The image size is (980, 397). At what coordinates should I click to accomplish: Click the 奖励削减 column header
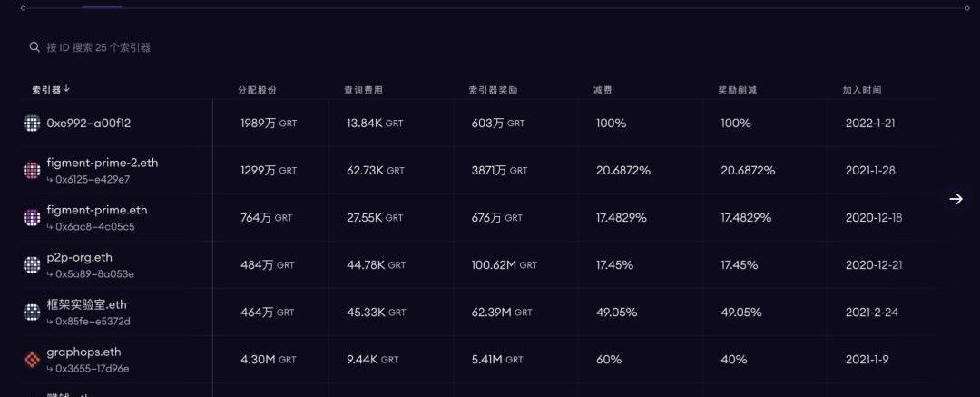pos(737,90)
